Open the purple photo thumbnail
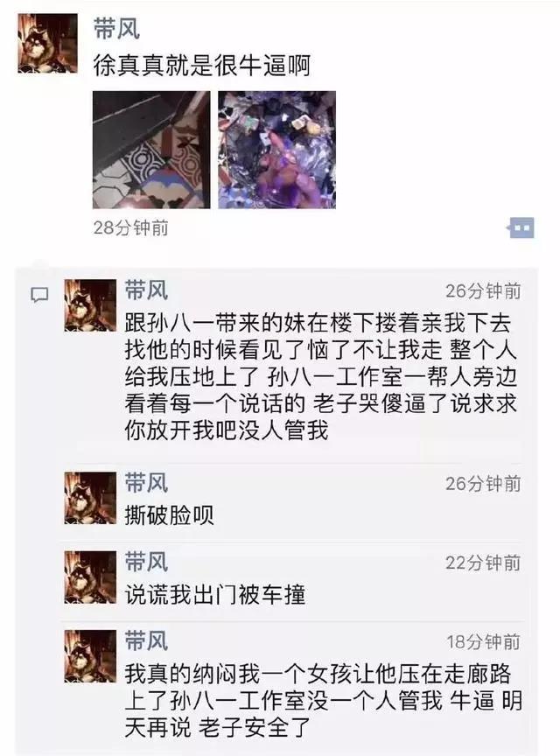The image size is (560, 756). [x=276, y=150]
